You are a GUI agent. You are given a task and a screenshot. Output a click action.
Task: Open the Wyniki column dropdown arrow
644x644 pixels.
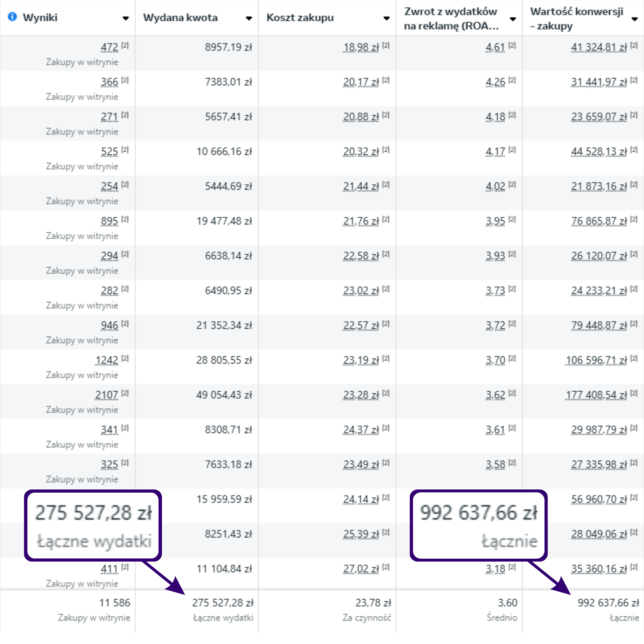pos(125,18)
